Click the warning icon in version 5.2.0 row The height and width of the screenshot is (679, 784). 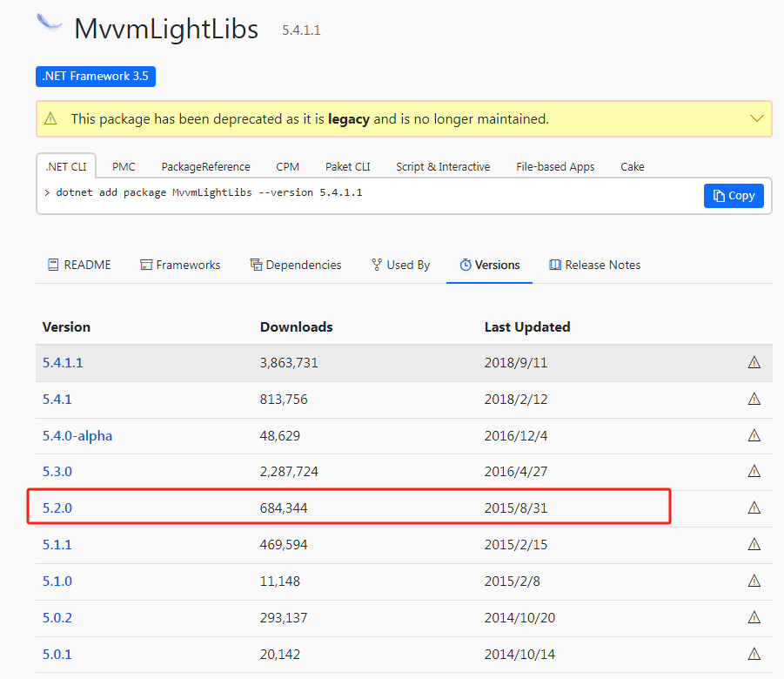pyautogui.click(x=754, y=508)
